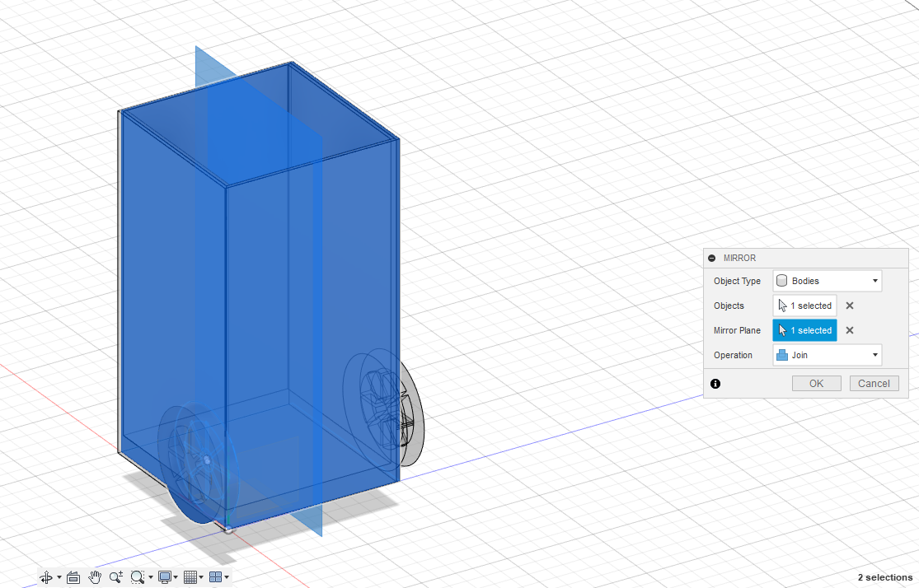
Task: Select the Pan hand tool
Action: 95,577
